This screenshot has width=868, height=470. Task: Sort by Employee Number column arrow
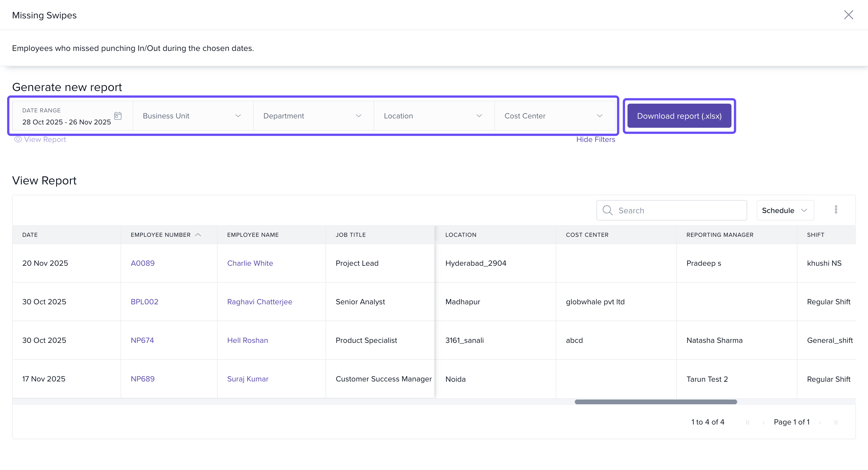pyautogui.click(x=198, y=235)
